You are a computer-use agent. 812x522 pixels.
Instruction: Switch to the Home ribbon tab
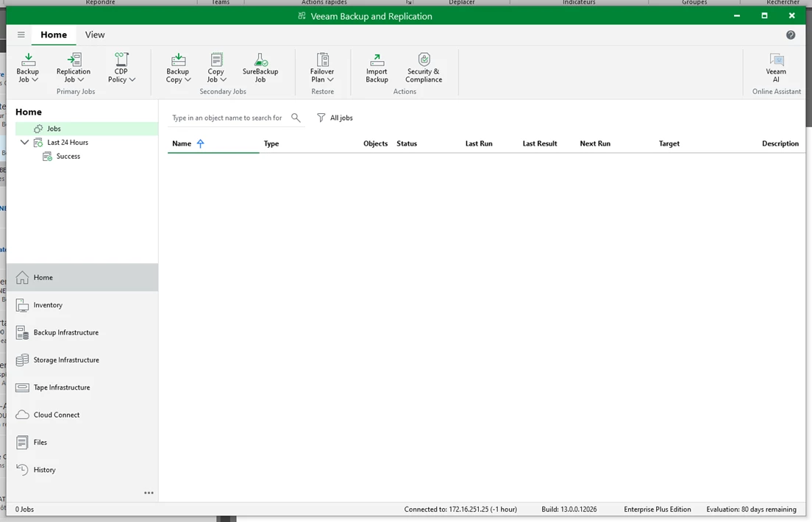tap(54, 35)
